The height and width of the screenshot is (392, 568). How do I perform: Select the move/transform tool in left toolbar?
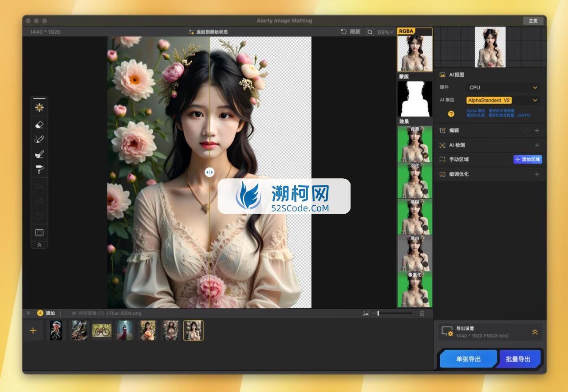(x=39, y=107)
